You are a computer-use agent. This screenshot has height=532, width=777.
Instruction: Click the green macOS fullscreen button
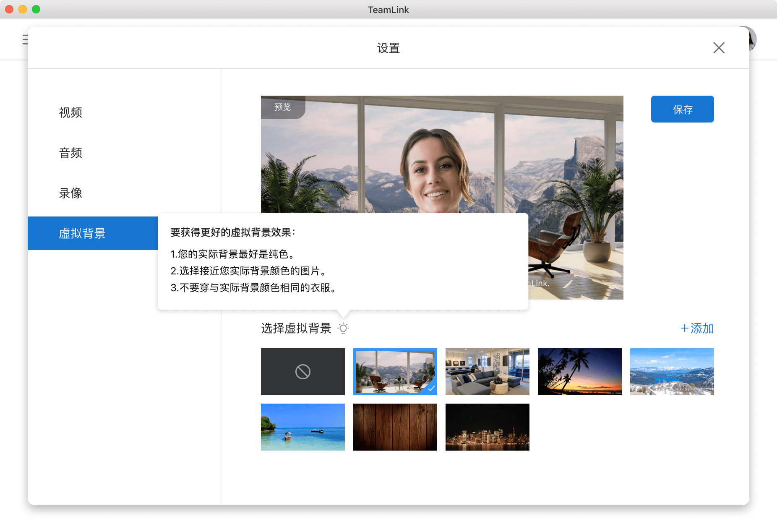pos(36,9)
